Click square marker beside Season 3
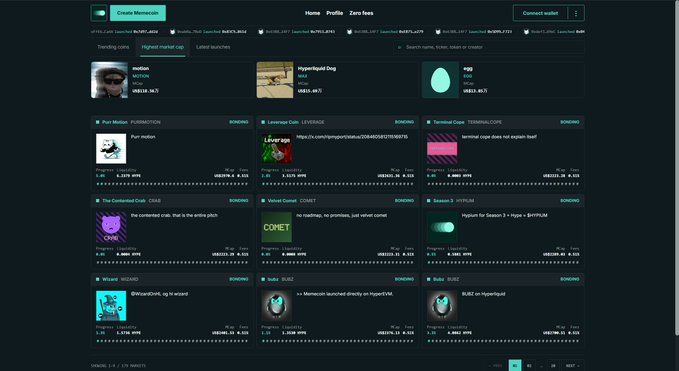 click(x=429, y=201)
